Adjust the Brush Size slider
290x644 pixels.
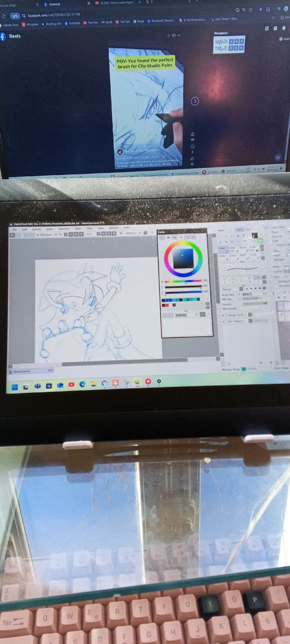click(255, 294)
